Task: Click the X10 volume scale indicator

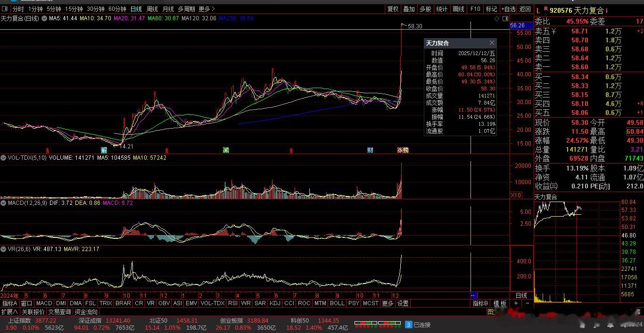Action: (x=516, y=195)
